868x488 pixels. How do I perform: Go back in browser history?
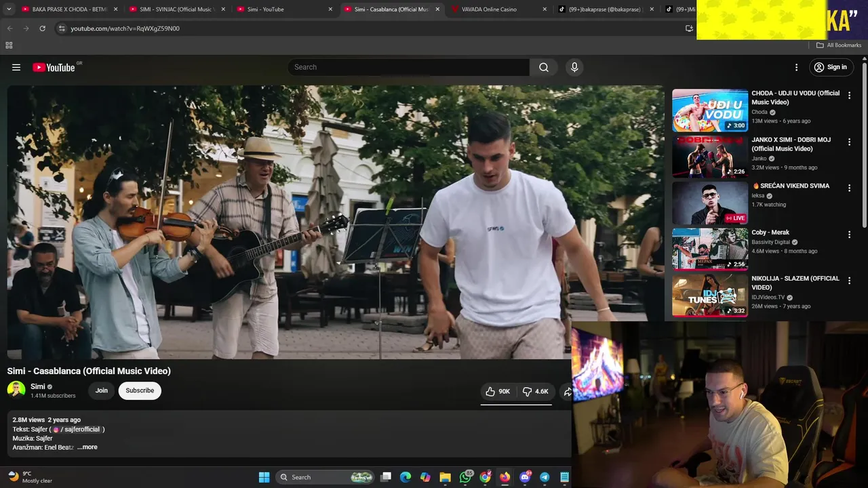(x=9, y=28)
